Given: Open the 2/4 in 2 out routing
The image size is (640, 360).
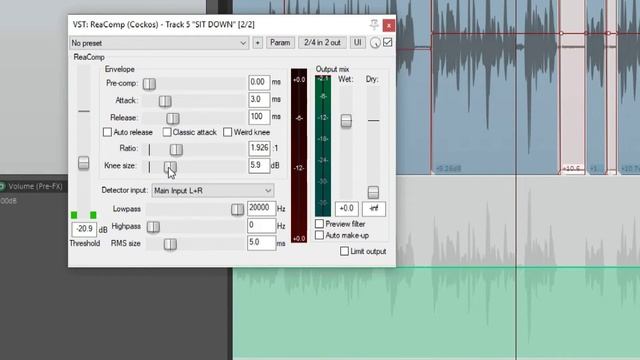Looking at the screenshot, I should (x=322, y=42).
